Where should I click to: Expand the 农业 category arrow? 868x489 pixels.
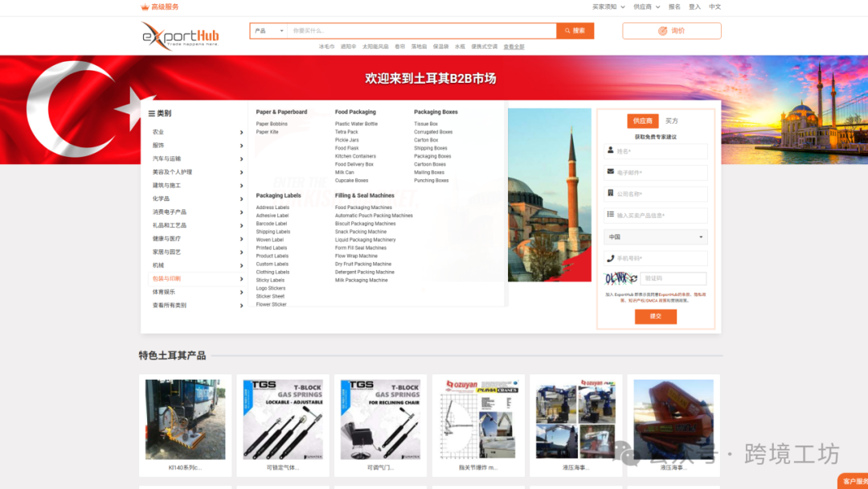pyautogui.click(x=241, y=133)
